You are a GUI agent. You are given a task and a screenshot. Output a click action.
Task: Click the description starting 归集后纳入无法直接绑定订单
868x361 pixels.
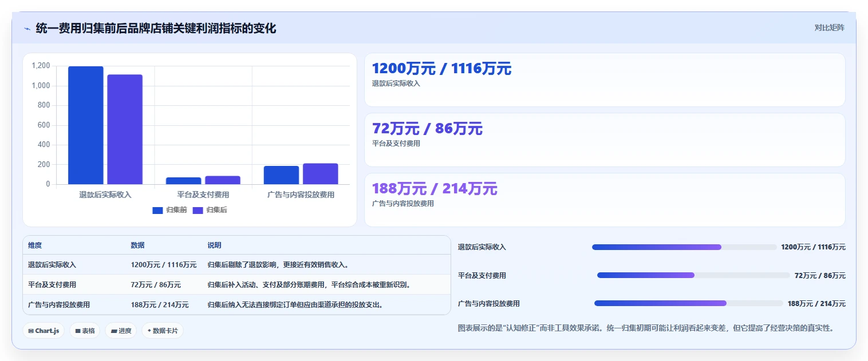coord(295,304)
